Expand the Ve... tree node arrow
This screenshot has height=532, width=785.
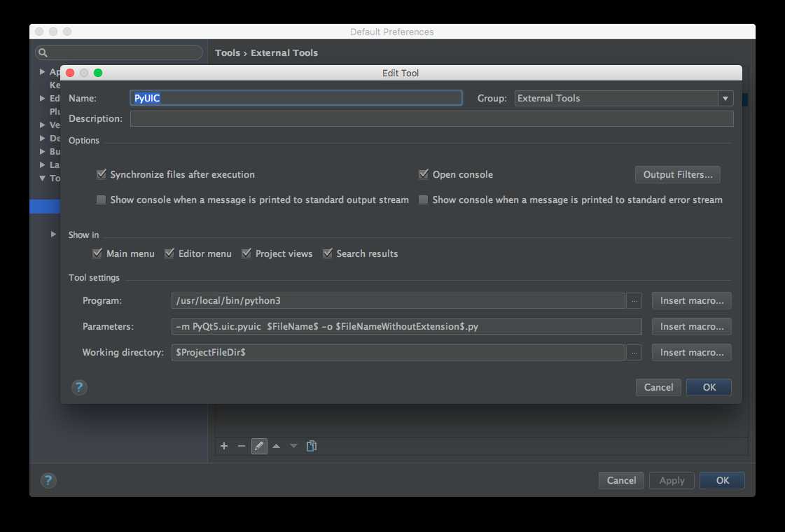coord(43,125)
